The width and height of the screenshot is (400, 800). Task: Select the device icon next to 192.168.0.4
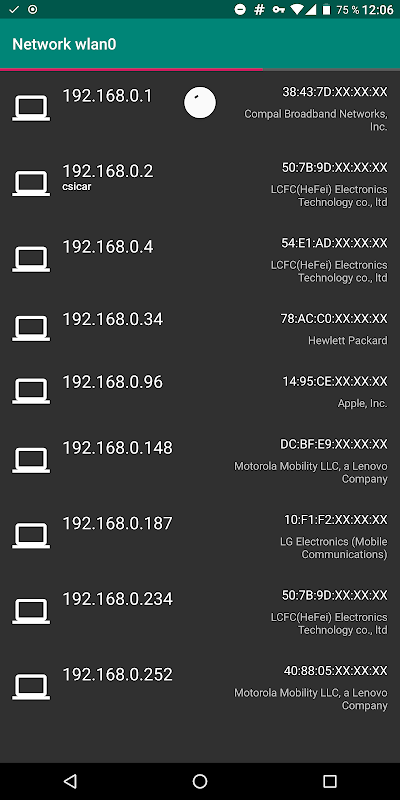tap(31, 259)
